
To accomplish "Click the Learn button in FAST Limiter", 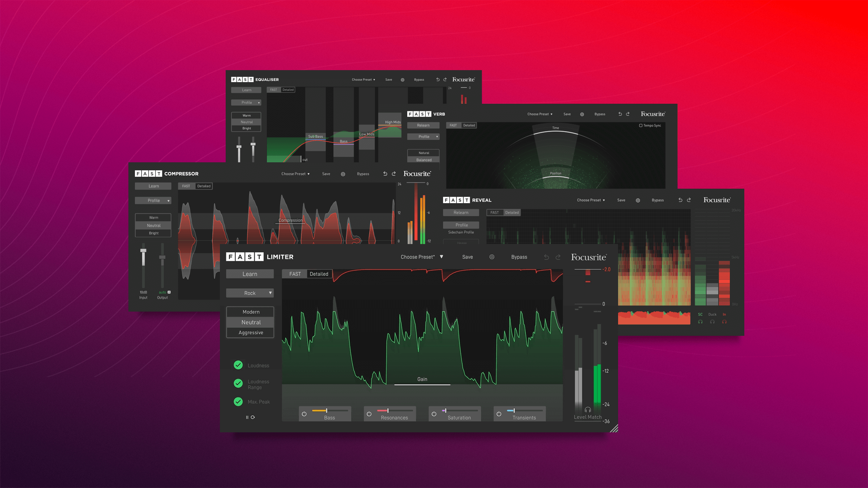I will (x=250, y=274).
